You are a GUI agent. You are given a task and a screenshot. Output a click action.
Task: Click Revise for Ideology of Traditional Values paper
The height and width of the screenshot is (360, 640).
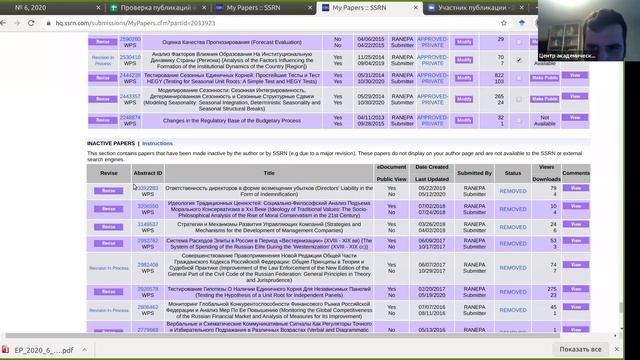pyautogui.click(x=109, y=209)
